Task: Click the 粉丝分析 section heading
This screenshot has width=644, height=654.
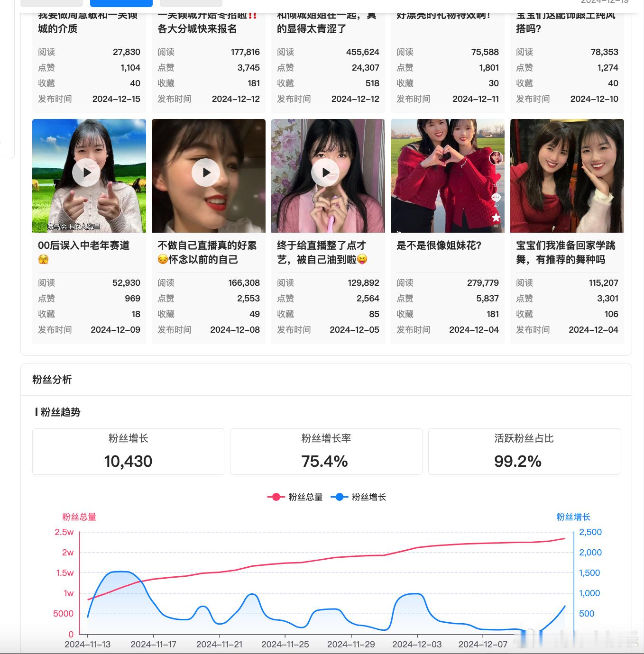Action: [52, 380]
